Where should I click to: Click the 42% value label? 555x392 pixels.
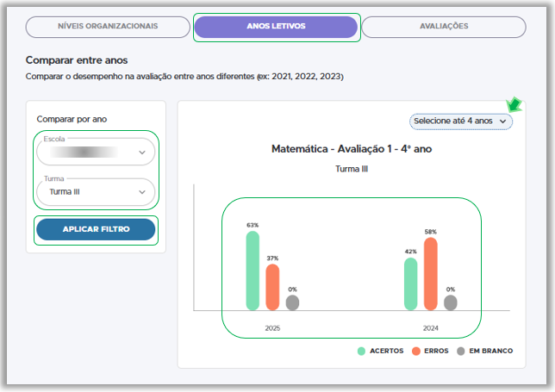410,252
